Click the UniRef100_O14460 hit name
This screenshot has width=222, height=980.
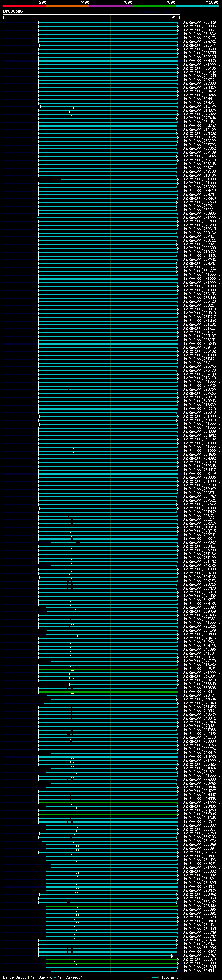(199, 129)
